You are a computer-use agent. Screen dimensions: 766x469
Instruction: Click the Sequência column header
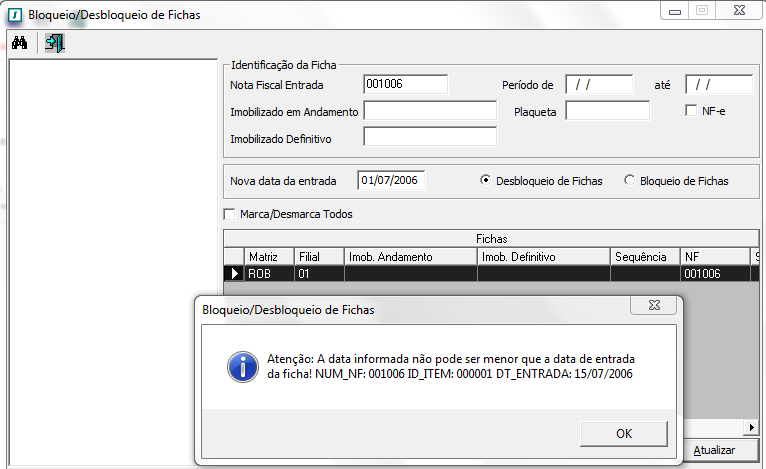[645, 256]
